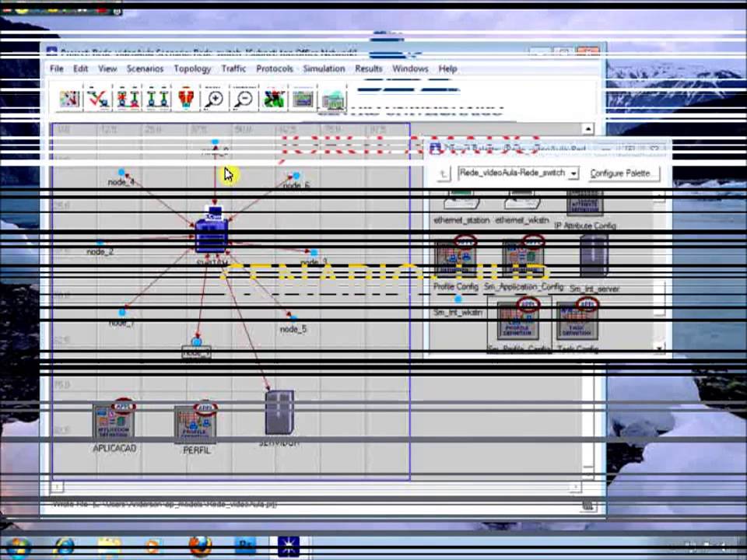Open Photoshop from the taskbar

point(245,547)
